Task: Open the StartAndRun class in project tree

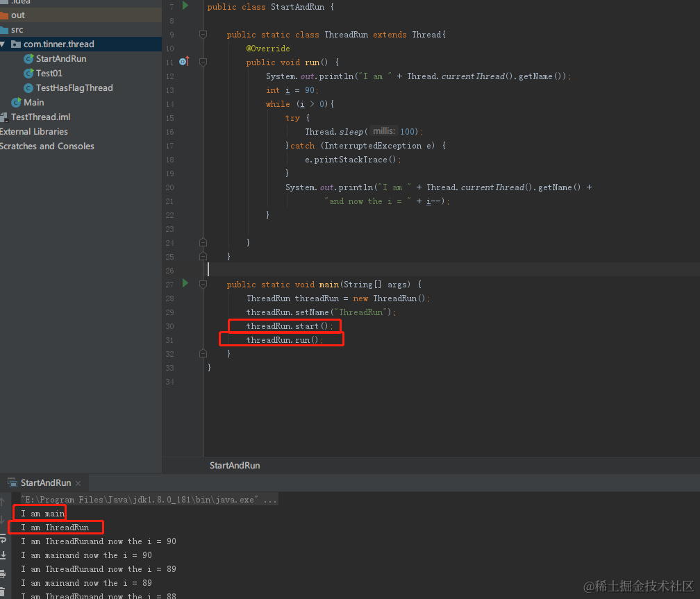Action: 61,59
